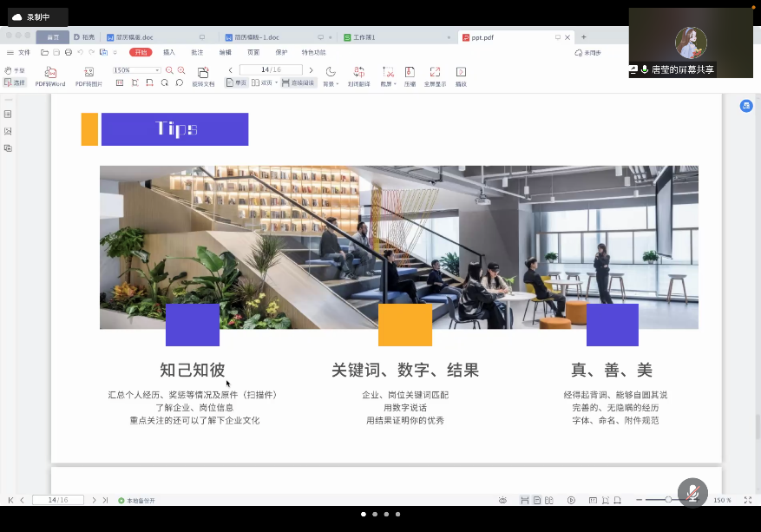This screenshot has width=761, height=532.
Task: Click the 全屏显示 fullscreen icon
Action: coord(435,73)
